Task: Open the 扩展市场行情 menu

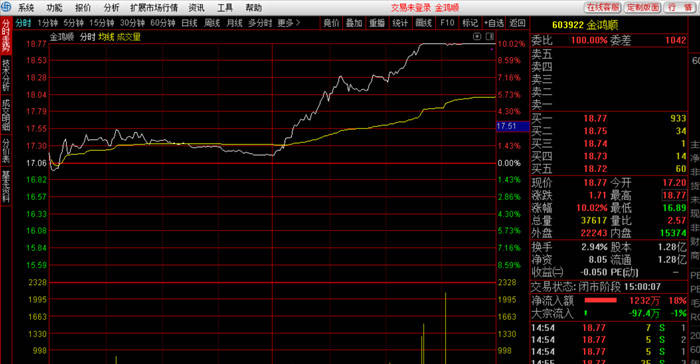Action: point(154,8)
